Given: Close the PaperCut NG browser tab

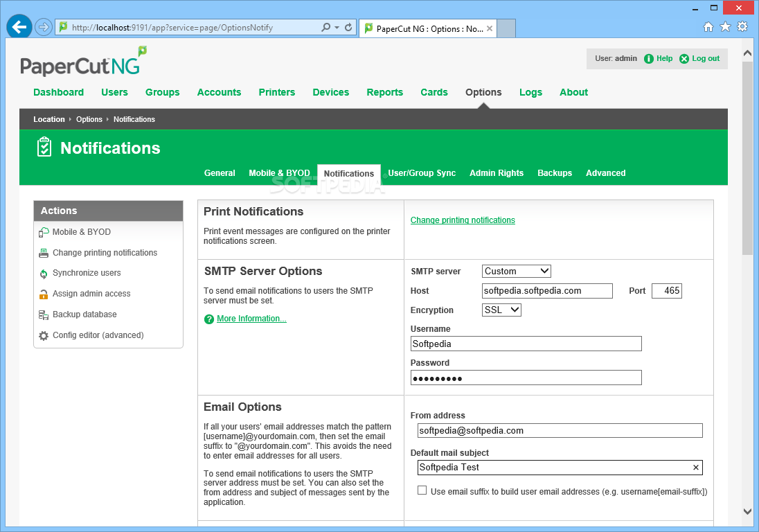Looking at the screenshot, I should (490, 28).
